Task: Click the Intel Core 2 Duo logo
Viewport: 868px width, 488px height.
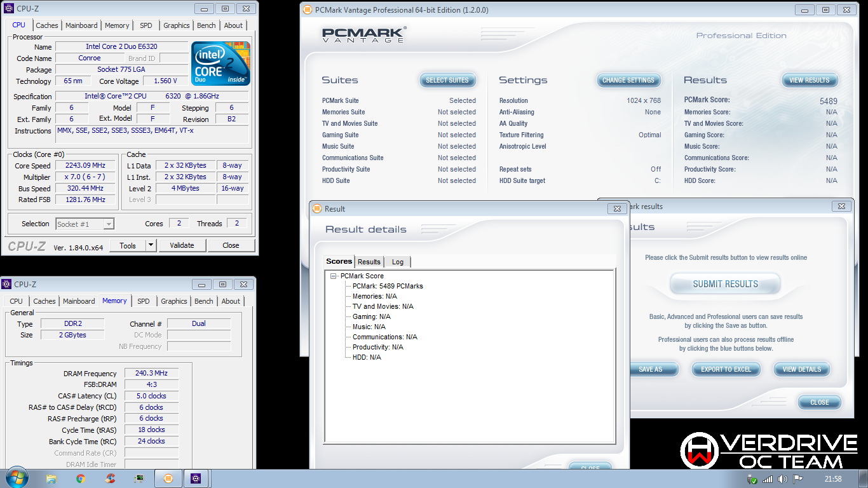Action: pyautogui.click(x=220, y=64)
